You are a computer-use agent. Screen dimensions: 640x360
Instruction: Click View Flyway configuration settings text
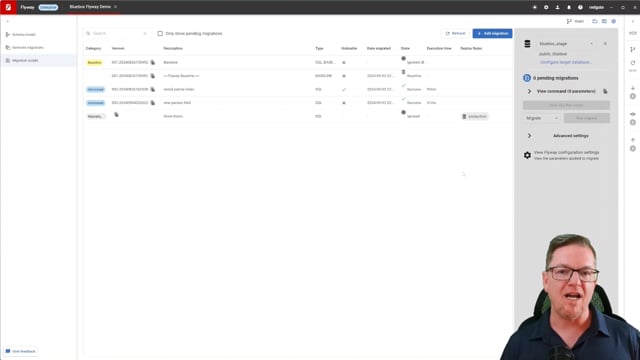point(567,153)
